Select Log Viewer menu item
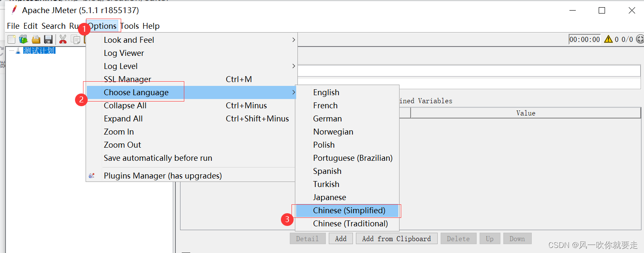The height and width of the screenshot is (253, 644). pos(191,53)
